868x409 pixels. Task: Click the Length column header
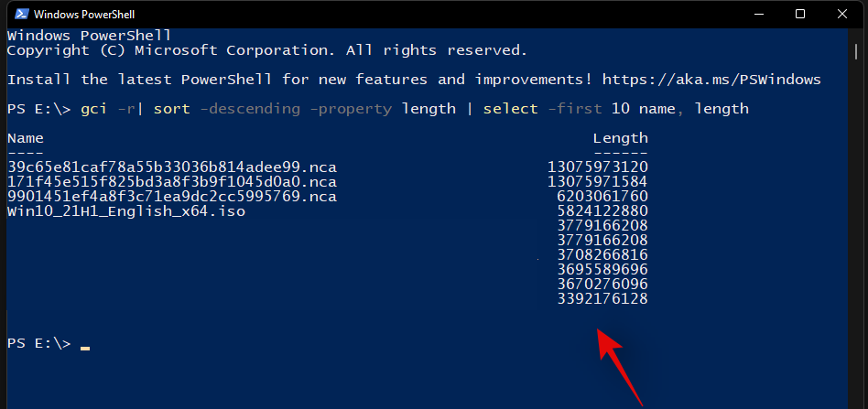point(620,138)
